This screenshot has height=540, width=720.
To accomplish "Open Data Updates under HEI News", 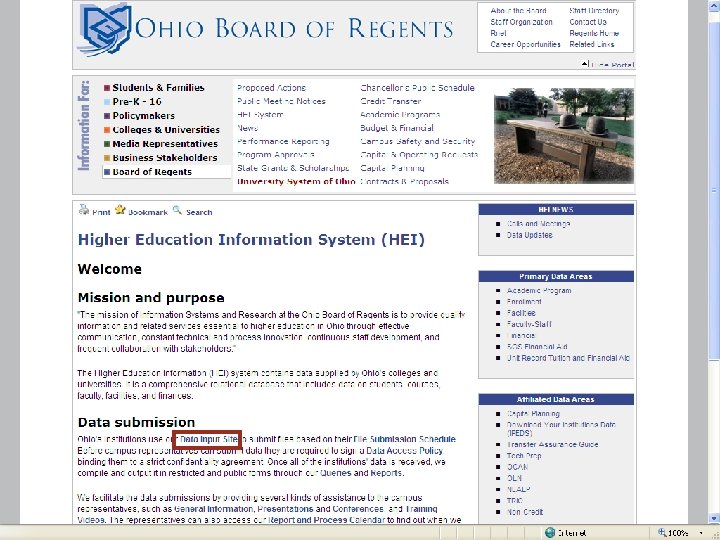I will point(529,235).
